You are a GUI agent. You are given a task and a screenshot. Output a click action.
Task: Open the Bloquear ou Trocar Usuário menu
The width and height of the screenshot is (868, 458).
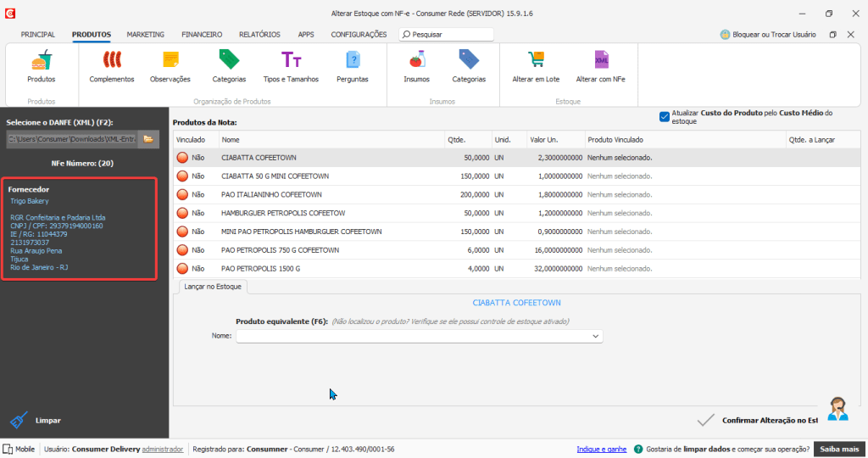click(x=768, y=35)
